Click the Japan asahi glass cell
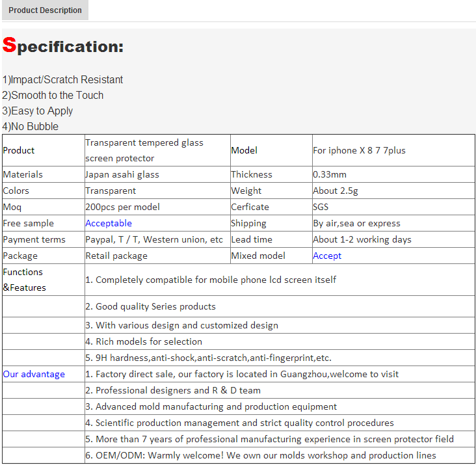 tap(157, 174)
